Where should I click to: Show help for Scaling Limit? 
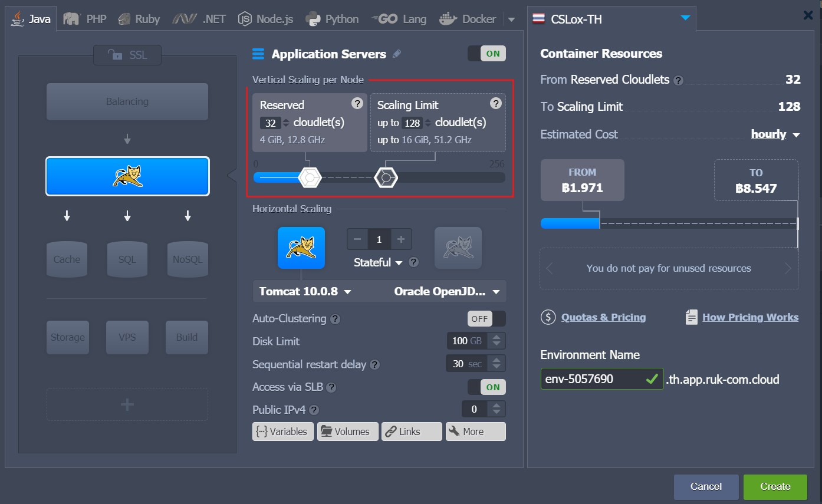[x=496, y=103]
